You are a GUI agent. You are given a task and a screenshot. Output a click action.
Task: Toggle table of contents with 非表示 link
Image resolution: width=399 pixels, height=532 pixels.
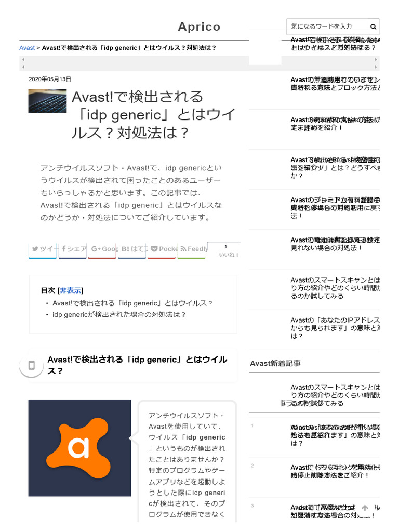71,290
